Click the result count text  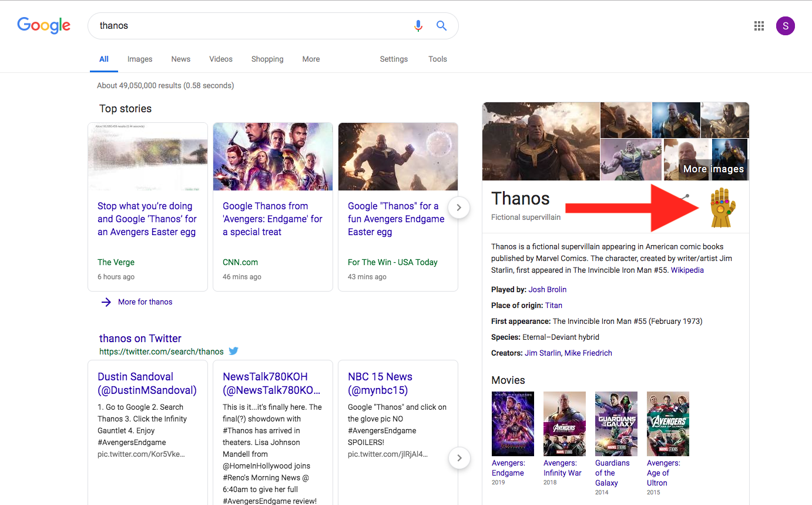pyautogui.click(x=166, y=85)
